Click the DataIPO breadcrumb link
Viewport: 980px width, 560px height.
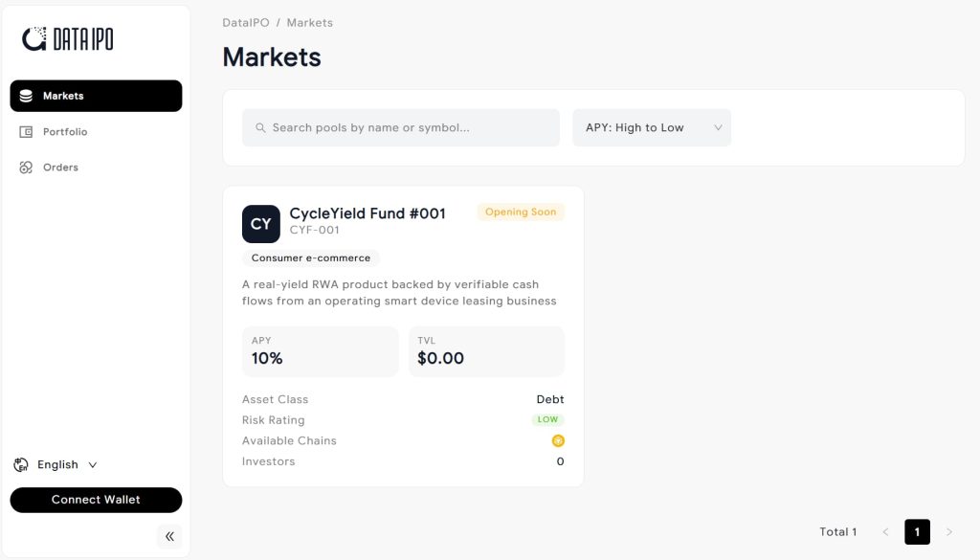pyautogui.click(x=246, y=22)
